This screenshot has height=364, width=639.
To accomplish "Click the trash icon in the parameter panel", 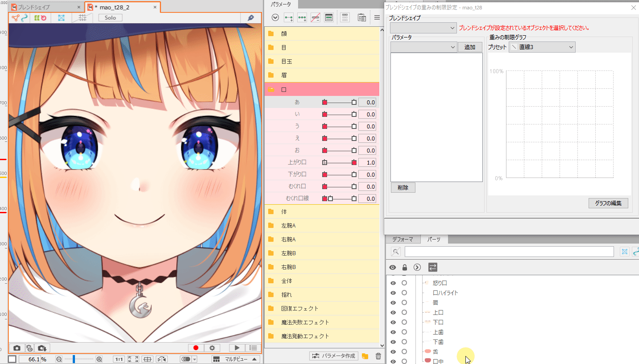I will point(378,356).
